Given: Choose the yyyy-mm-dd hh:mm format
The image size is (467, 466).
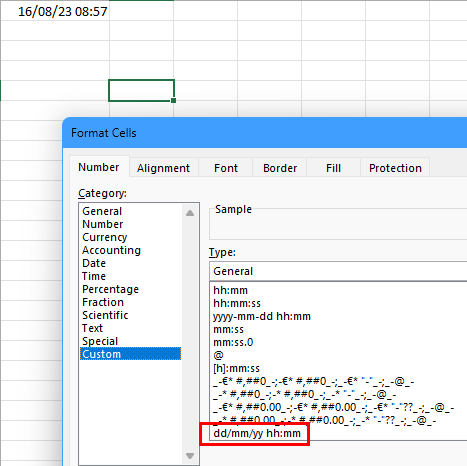Looking at the screenshot, I should [339, 316].
